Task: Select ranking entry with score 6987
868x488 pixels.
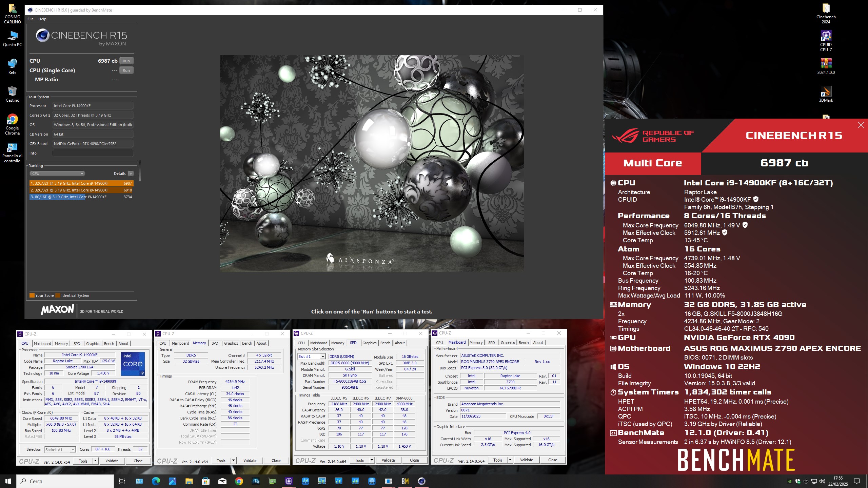Action: point(81,183)
